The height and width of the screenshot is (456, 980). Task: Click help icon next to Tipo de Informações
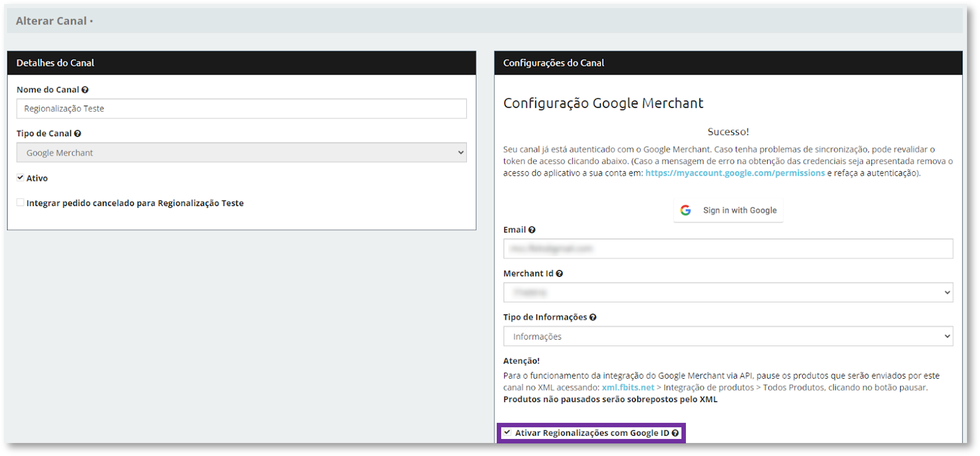(x=593, y=317)
